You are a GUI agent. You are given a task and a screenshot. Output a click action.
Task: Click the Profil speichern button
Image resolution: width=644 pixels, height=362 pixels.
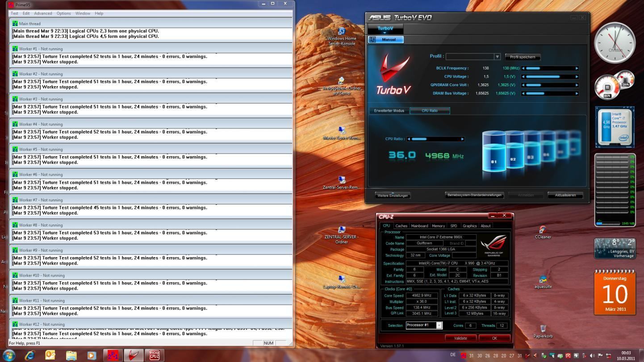[x=523, y=57]
